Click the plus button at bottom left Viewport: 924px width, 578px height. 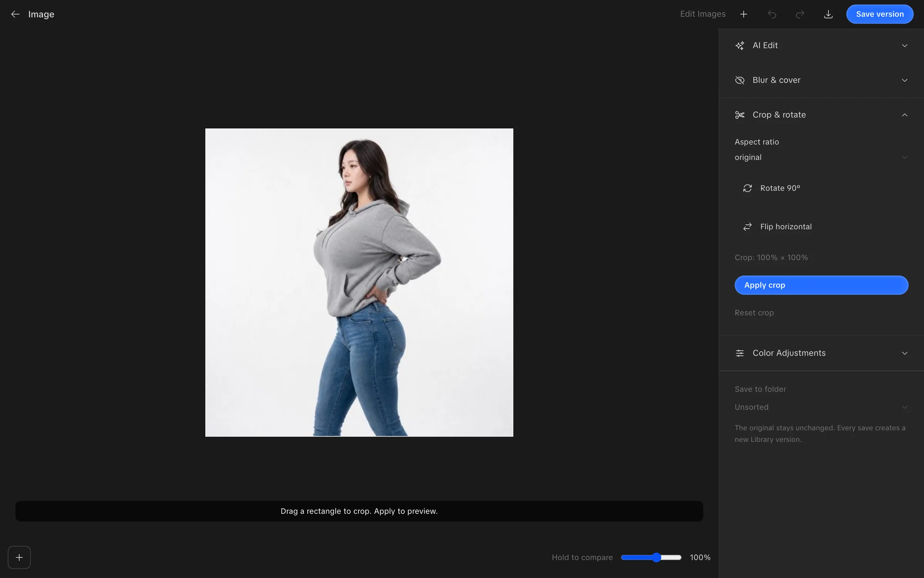click(x=19, y=557)
